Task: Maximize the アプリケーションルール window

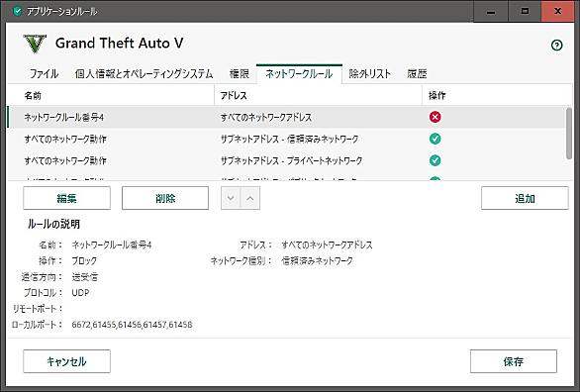Action: pyautogui.click(x=525, y=12)
